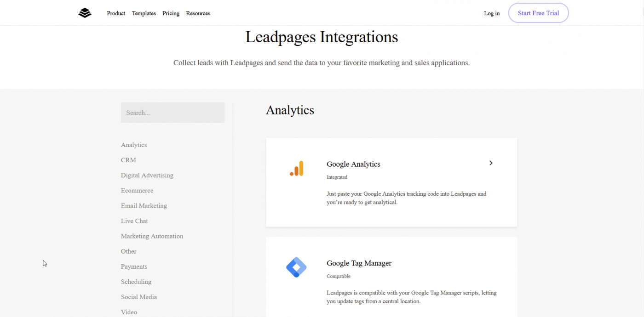Open the Resources menu
644x317 pixels.
[x=198, y=13]
